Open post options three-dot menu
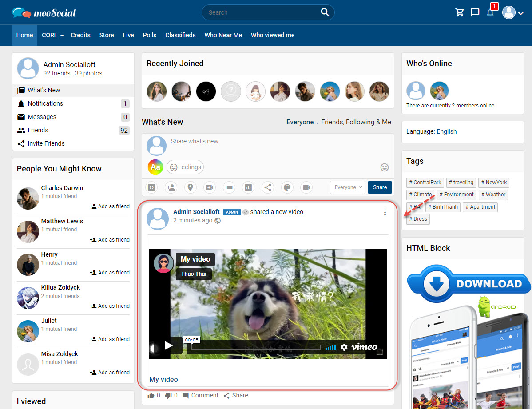The image size is (532, 409). [385, 212]
